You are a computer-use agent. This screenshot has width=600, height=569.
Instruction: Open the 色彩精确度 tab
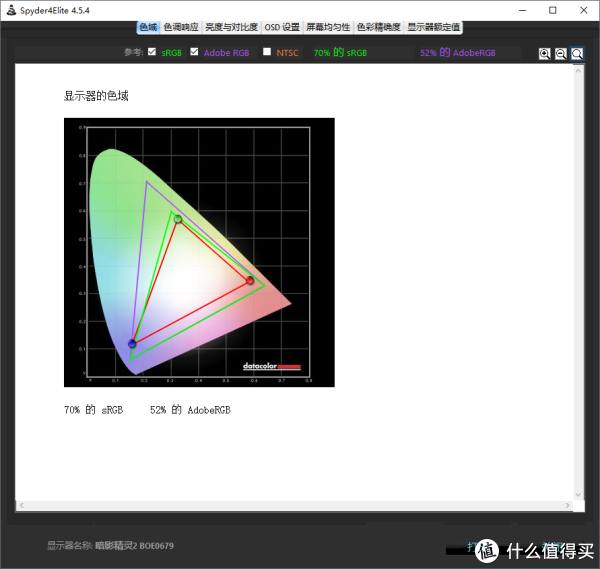[378, 27]
